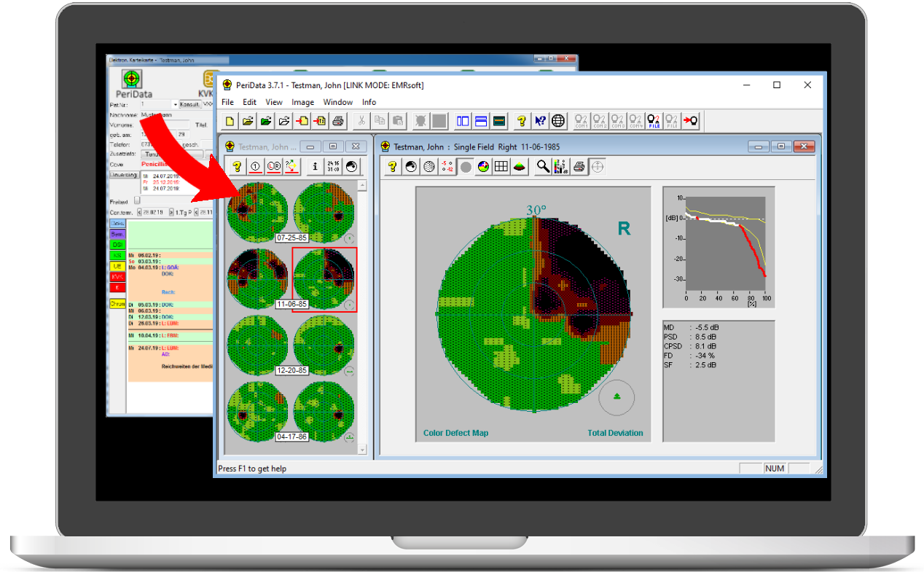
Task: Click the 3D hill of vision icon
Action: (520, 167)
